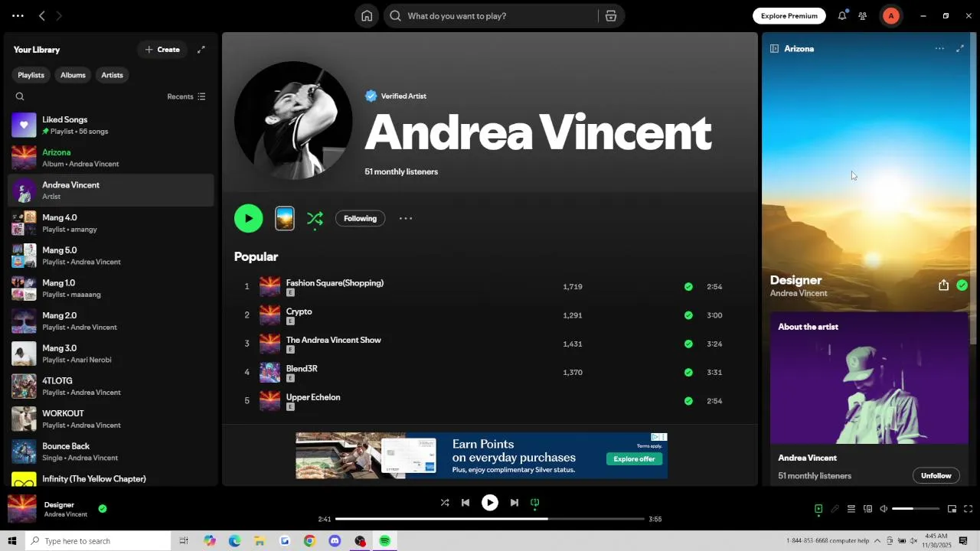Screen dimensions: 980x551
Task: Enter full screen mode
Action: pyautogui.click(x=969, y=509)
